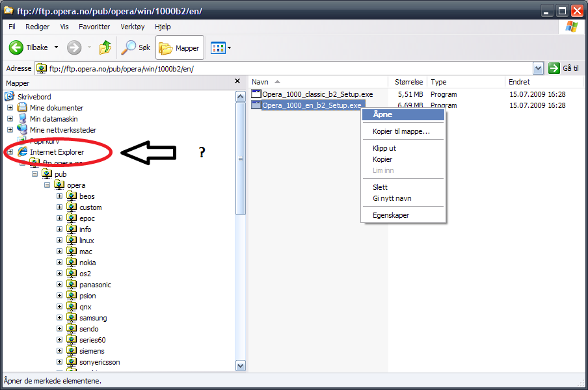Close the Mapper pane with X
588x390 pixels.
click(237, 81)
